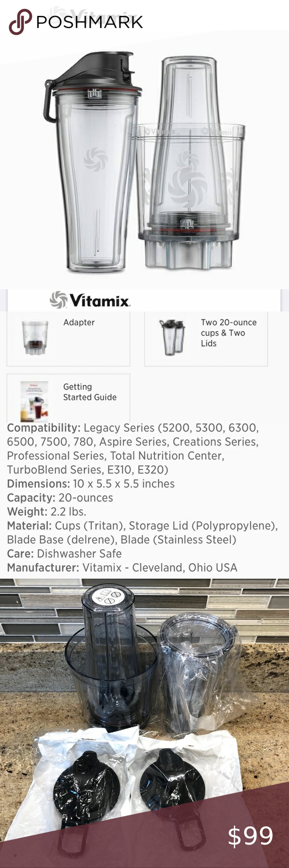The width and height of the screenshot is (289, 868).
Task: Click the POSHMARK wordmark text
Action: pyautogui.click(x=90, y=22)
